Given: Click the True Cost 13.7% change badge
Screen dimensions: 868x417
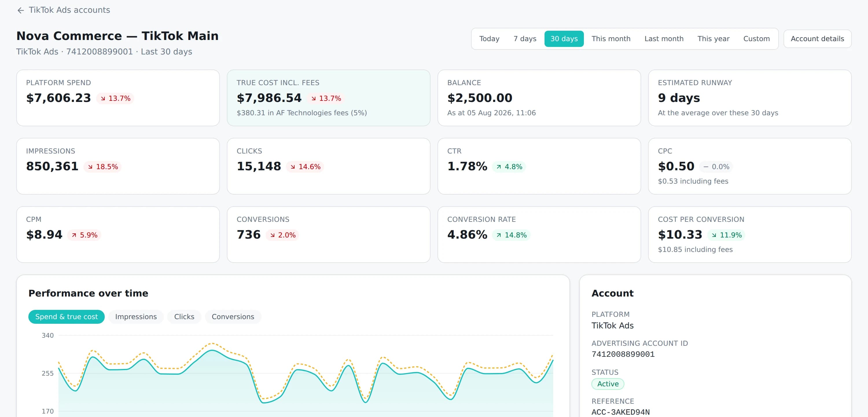Looking at the screenshot, I should pos(326,98).
